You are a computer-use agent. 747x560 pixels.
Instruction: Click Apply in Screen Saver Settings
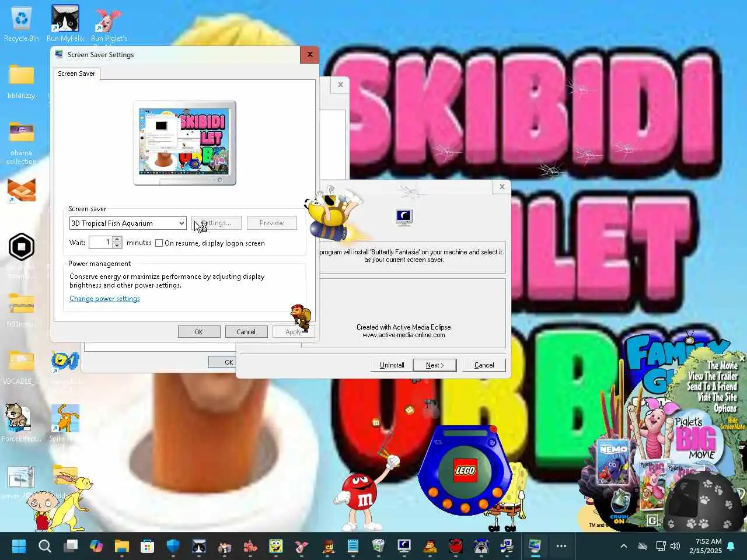coord(294,332)
